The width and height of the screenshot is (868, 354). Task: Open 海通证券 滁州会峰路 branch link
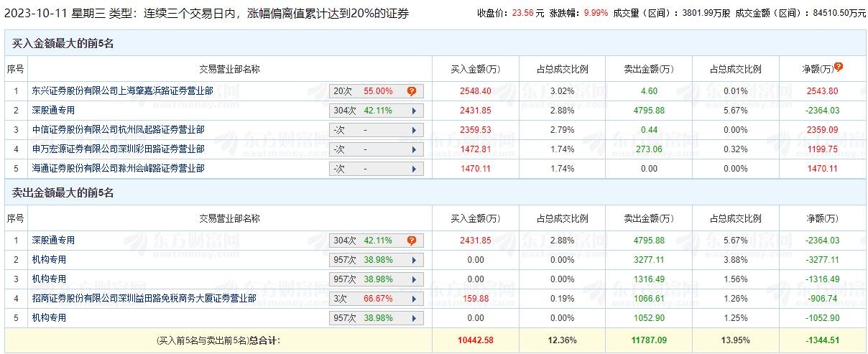118,169
